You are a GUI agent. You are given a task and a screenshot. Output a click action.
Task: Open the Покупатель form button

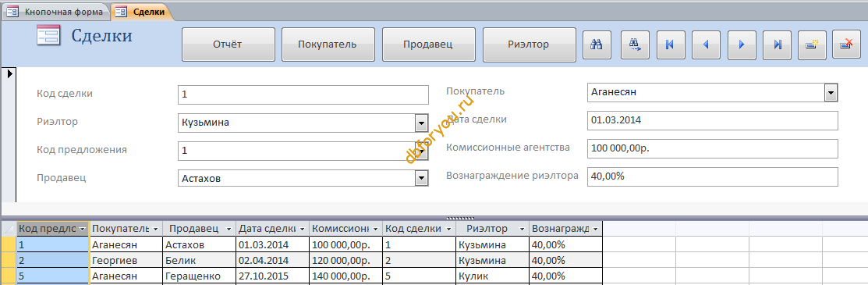[x=328, y=45]
